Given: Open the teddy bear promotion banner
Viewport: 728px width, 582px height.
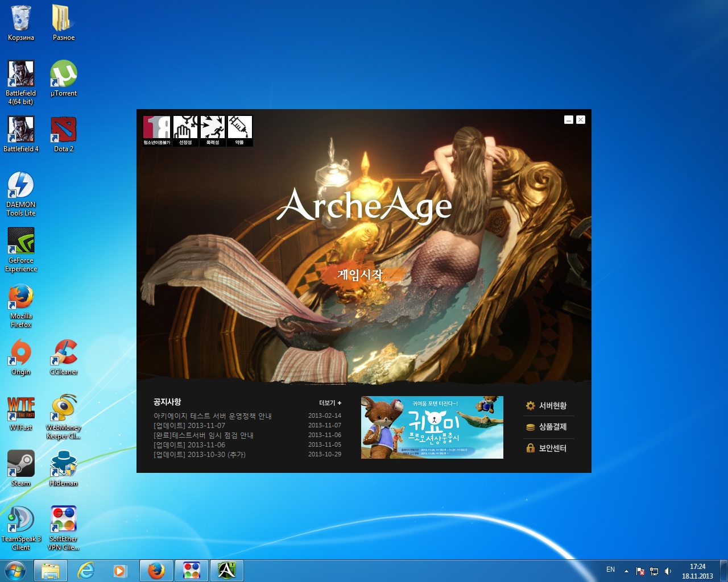Looking at the screenshot, I should 432,427.
